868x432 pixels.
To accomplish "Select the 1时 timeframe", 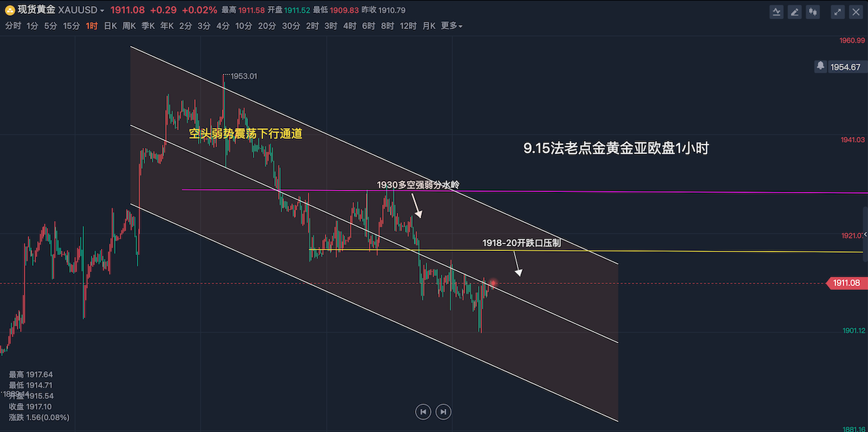I will 92,26.
